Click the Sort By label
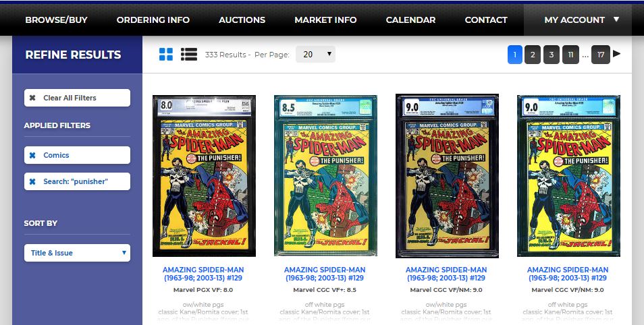Viewport: 644px width, 325px height. click(41, 223)
